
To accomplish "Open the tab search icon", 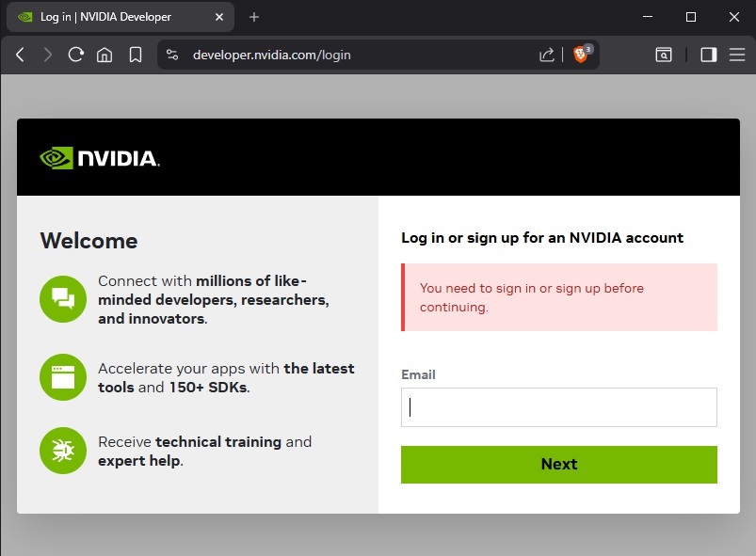I will (x=664, y=55).
